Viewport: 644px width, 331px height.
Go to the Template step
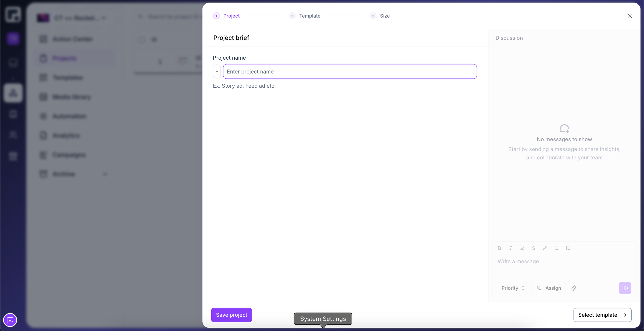(x=309, y=16)
